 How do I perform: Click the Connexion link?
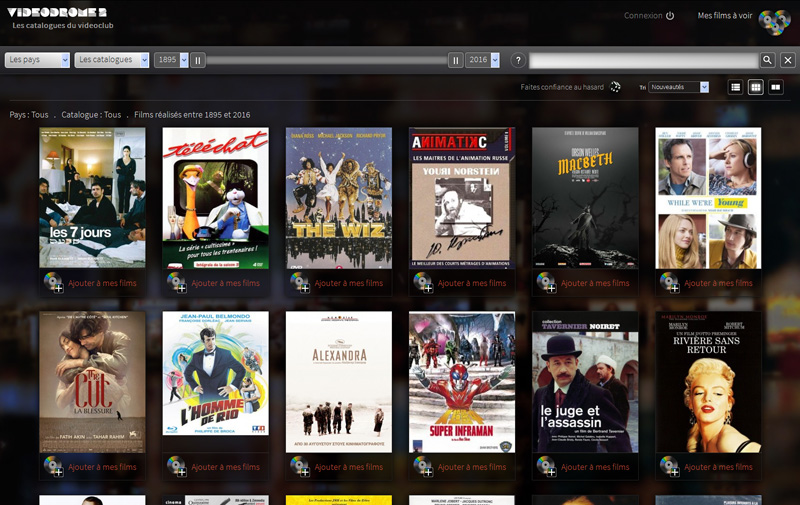point(643,16)
